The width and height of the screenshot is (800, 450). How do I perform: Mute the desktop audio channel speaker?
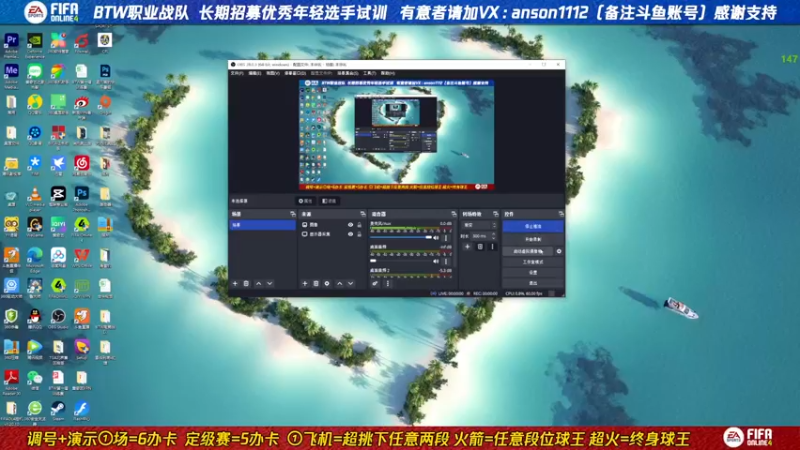[436, 261]
